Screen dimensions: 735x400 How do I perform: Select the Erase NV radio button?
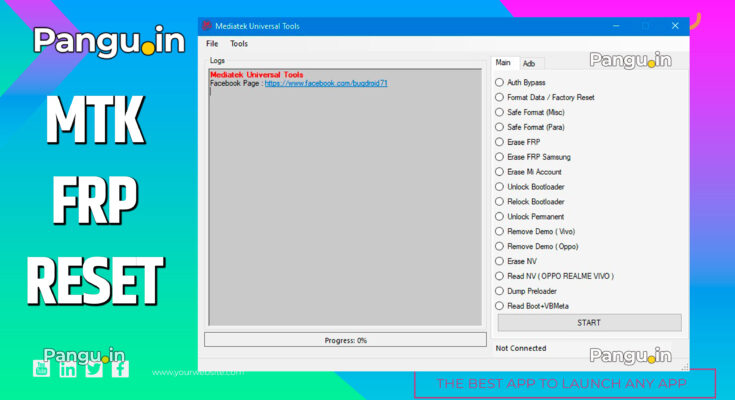[516, 261]
